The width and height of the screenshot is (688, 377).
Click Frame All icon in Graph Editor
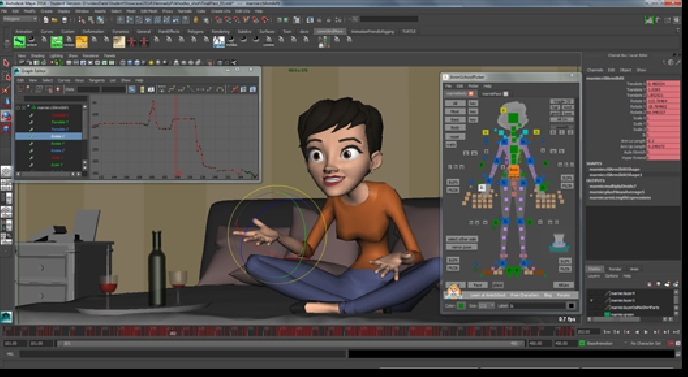[132, 89]
